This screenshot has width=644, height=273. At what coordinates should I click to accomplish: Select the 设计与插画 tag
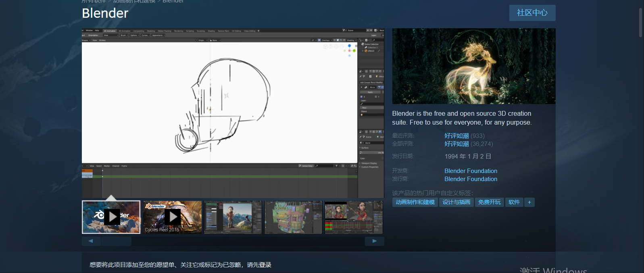coord(456,202)
